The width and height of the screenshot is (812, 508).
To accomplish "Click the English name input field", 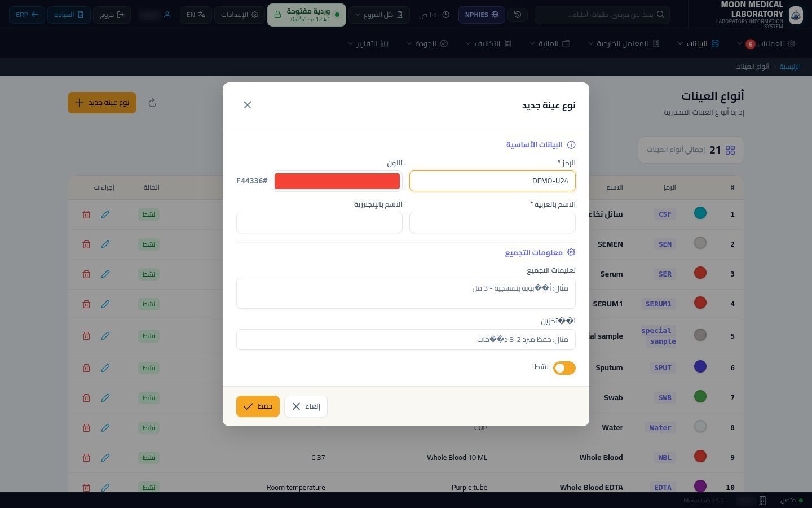I will tap(319, 222).
